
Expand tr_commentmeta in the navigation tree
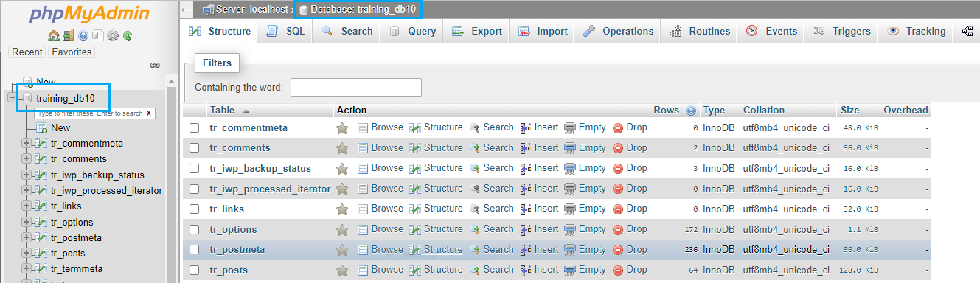pyautogui.click(x=27, y=143)
